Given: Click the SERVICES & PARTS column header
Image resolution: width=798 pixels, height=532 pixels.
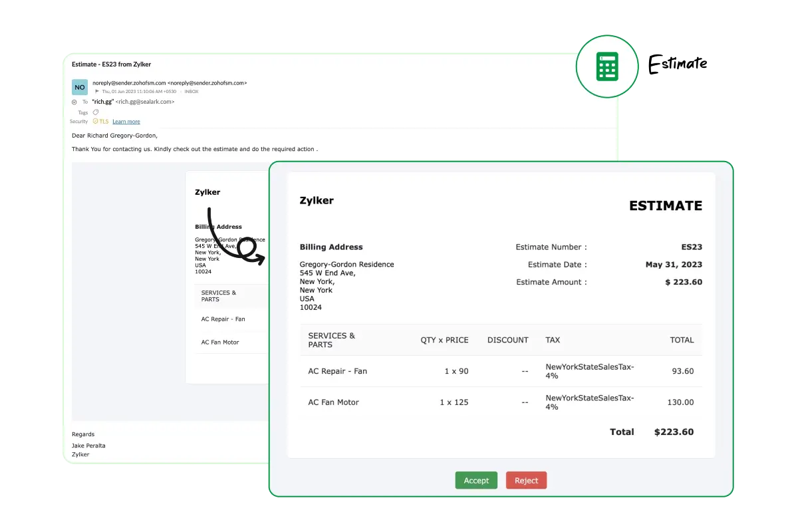Looking at the screenshot, I should coord(331,340).
